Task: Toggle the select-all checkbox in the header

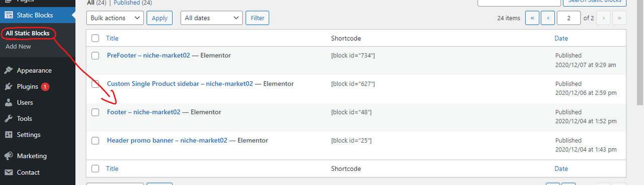Action: 95,38
